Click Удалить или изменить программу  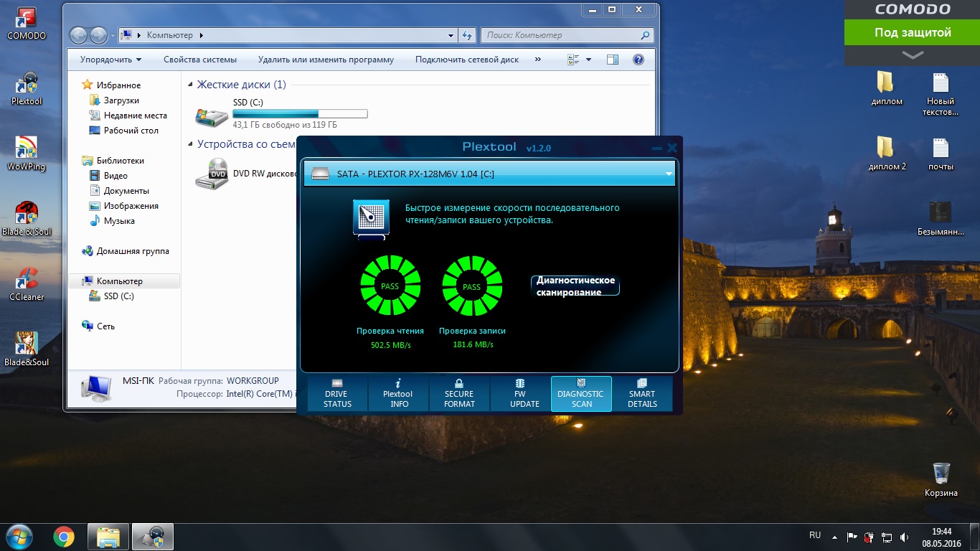point(326,60)
